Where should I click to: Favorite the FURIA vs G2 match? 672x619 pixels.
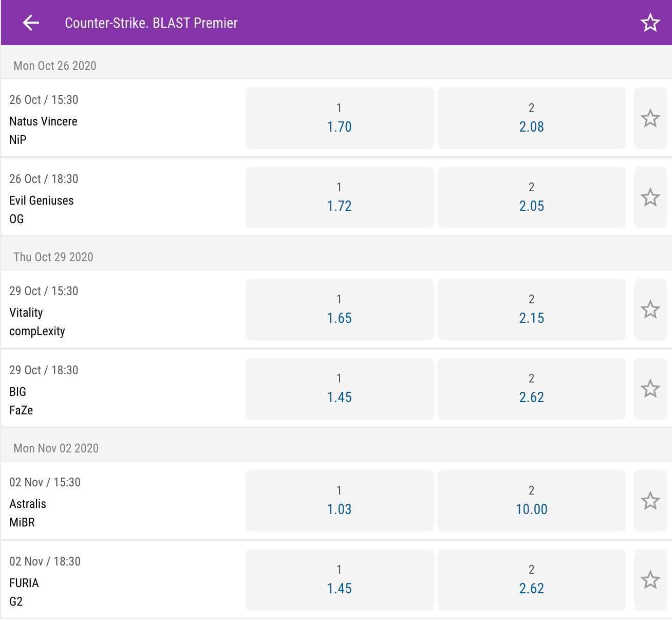pos(650,580)
